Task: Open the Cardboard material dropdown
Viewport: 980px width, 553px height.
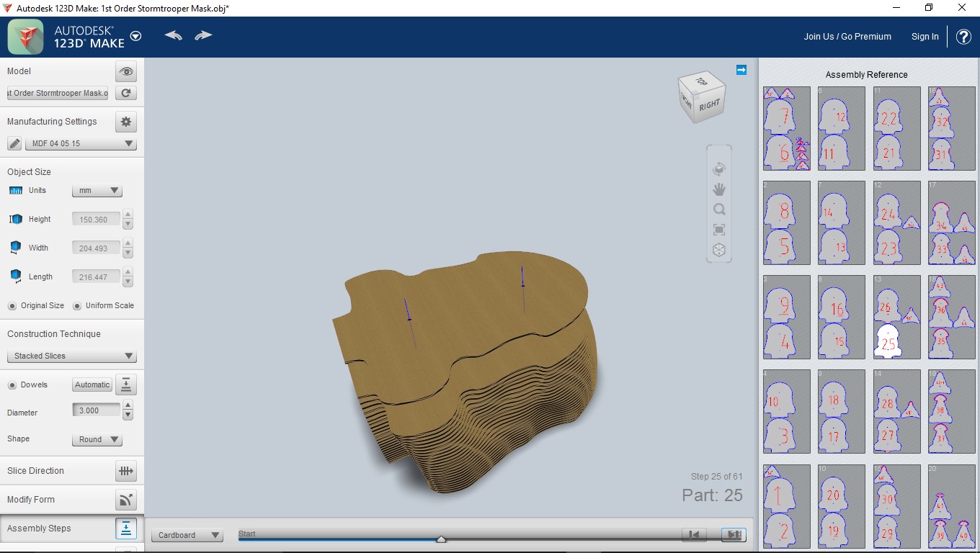Action: 187,535
